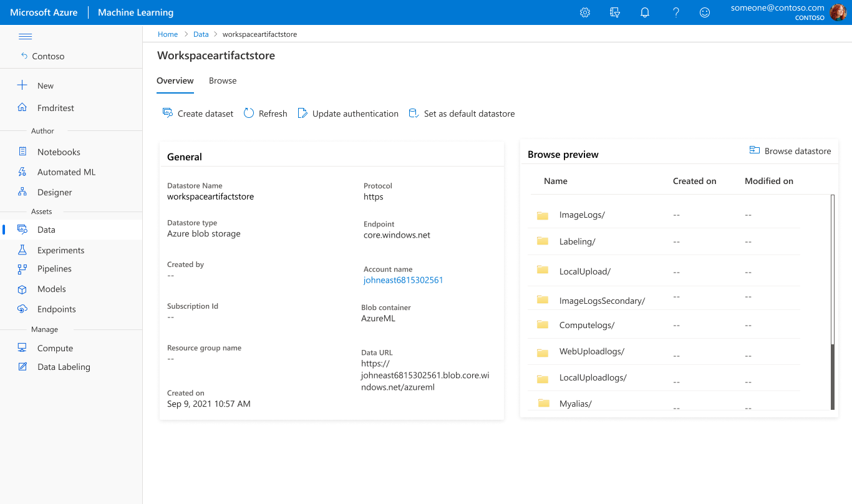Click the Endpoints icon in sidebar
This screenshot has width=852, height=504.
pyautogui.click(x=22, y=309)
